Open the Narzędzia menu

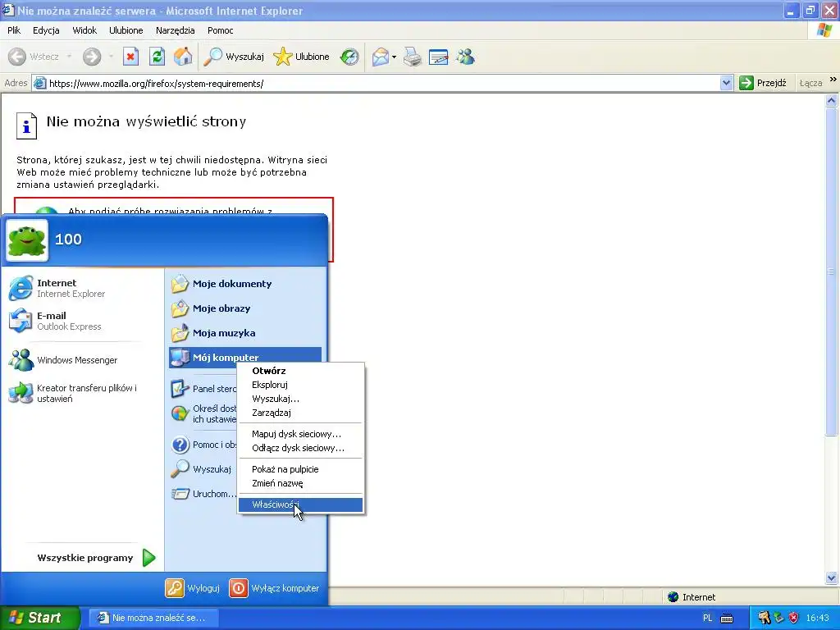click(x=176, y=30)
